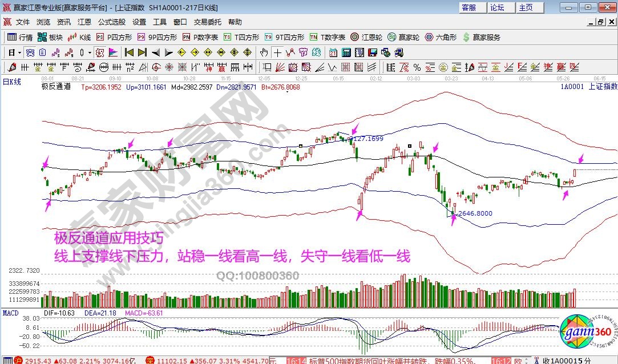Open the 公式选股 menu
Viewport: 618px width, 364px height.
tap(111, 22)
